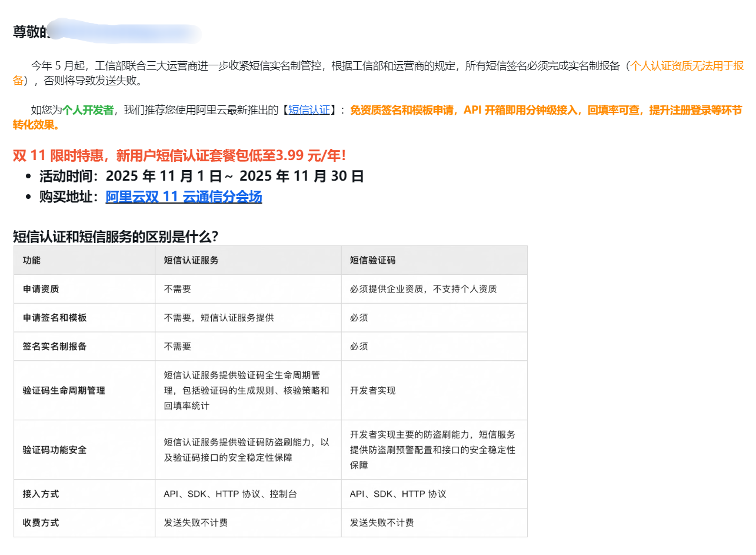Select the 短信认证服务 column header
Image resolution: width=756 pixels, height=555 pixels.
pos(191,260)
